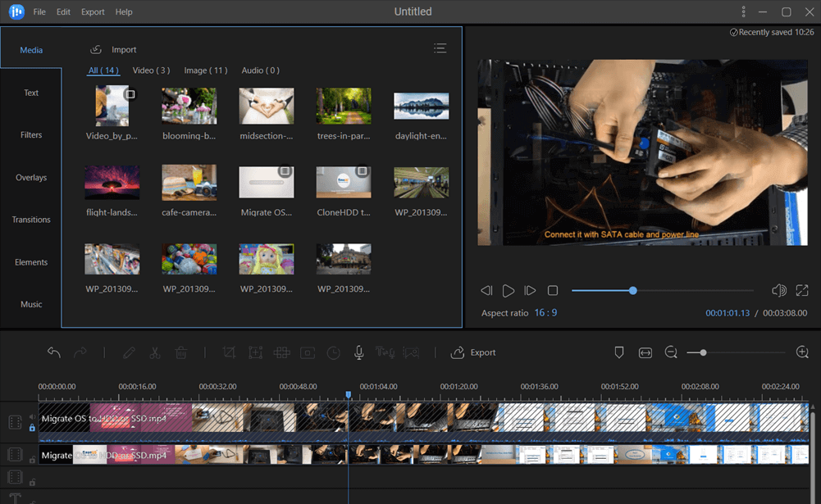Open the Crop tool
The height and width of the screenshot is (504, 821).
point(230,352)
